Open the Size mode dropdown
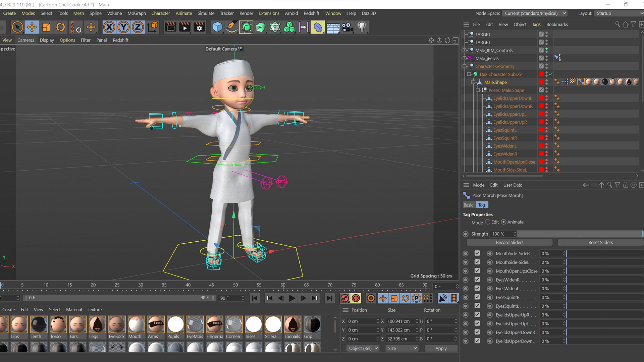Screen dimensions: 644x362 [402, 348]
